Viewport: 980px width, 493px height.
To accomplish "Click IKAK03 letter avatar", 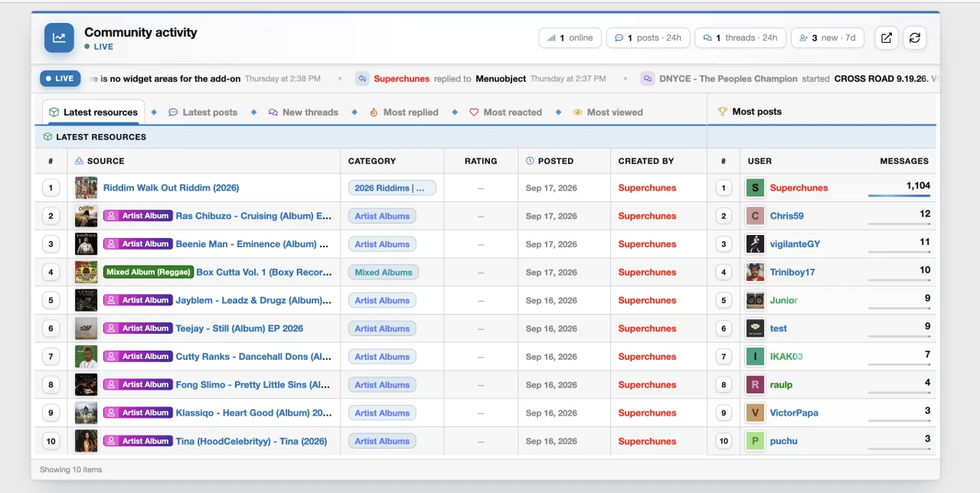I will [x=756, y=357].
